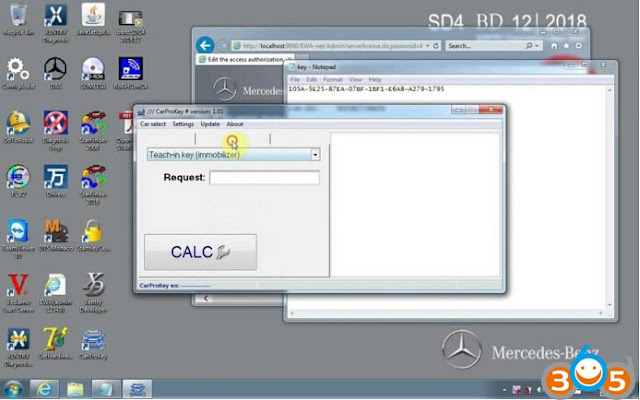The height and width of the screenshot is (400, 640).
Task: Launch DAS with the Mercedes star icon
Action: click(x=55, y=73)
